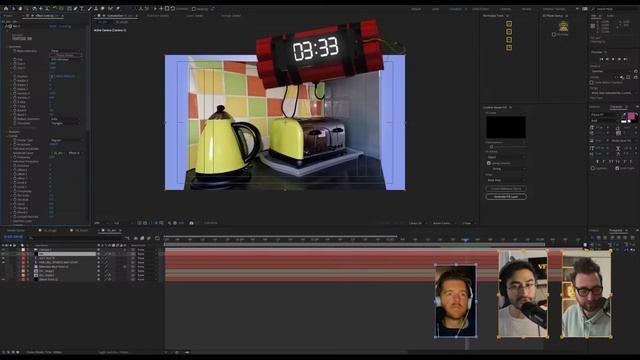The image size is (640, 360).
Task: Jump to first frame in Preview panel
Action: [601, 60]
